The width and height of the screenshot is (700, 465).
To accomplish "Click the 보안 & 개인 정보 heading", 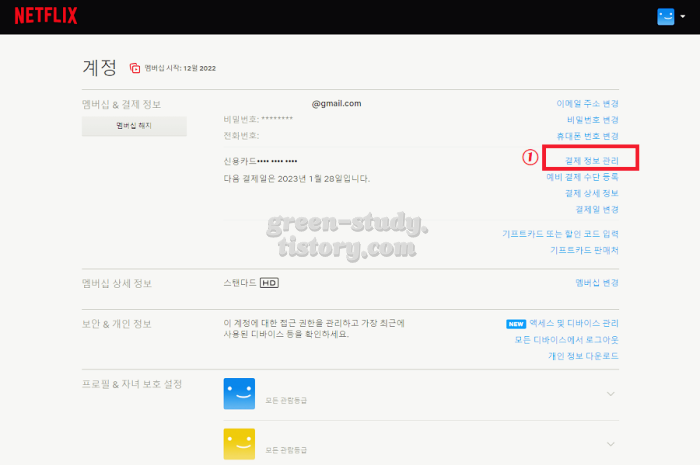I will click(117, 324).
